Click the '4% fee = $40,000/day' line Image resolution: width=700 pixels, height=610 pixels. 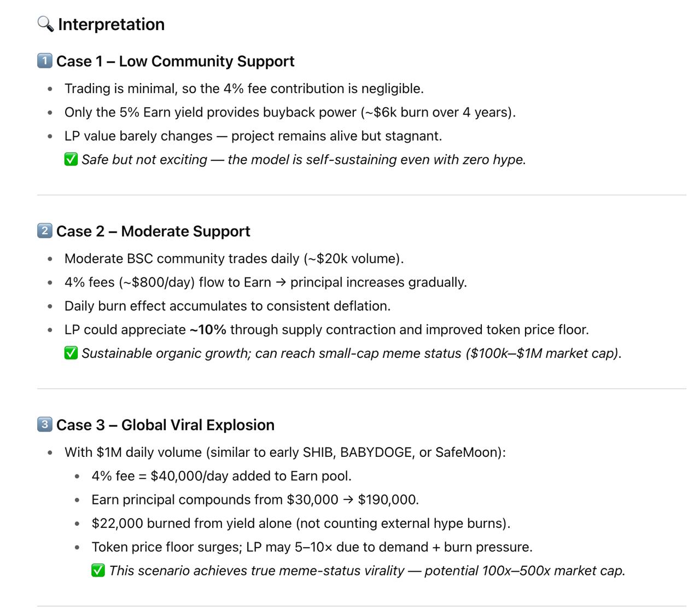221,476
